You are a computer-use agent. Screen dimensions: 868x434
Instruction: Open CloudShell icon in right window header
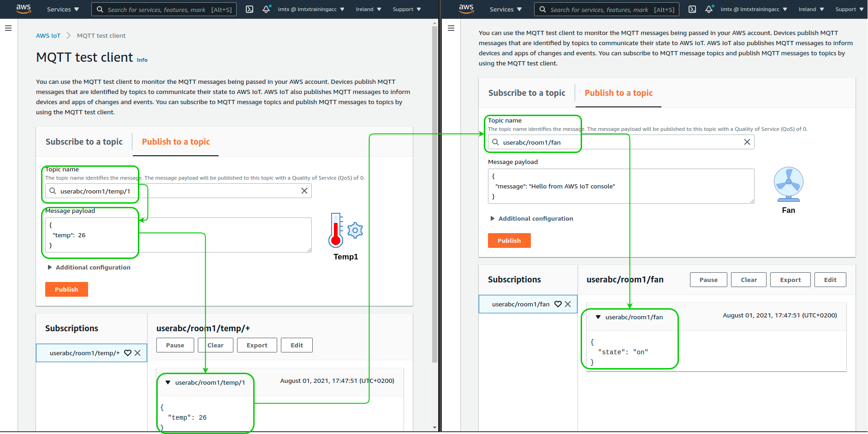tap(692, 9)
